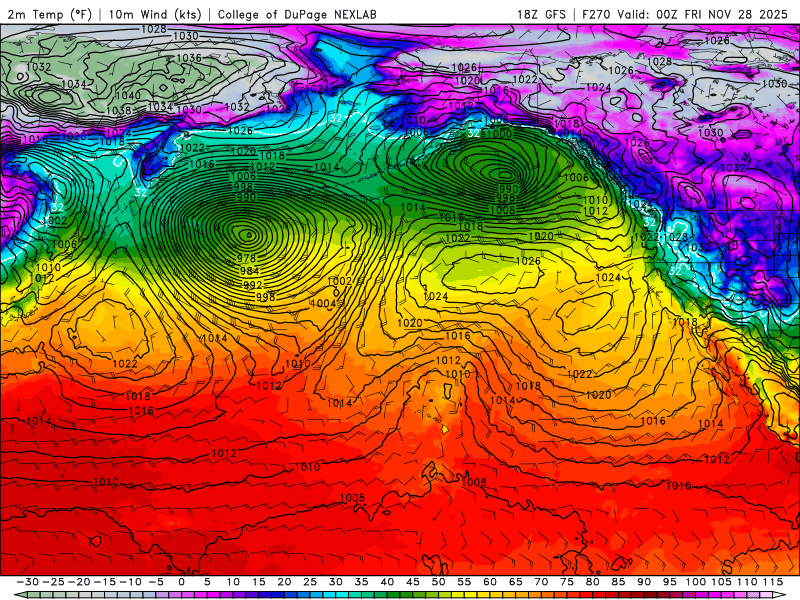Viewport: 800px width, 600px height.
Task: Click the 1040 isobar label
Action: click(x=128, y=95)
